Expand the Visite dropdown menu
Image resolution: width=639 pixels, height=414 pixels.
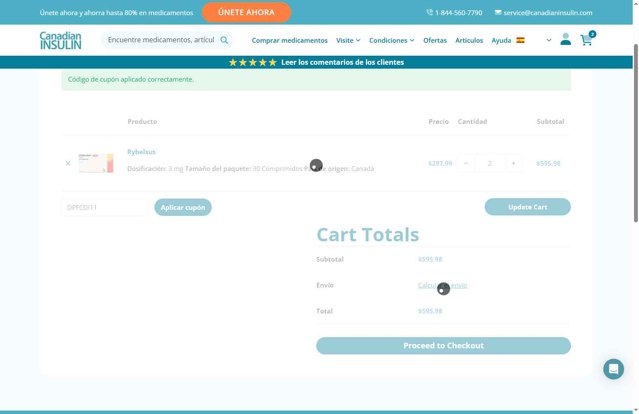pyautogui.click(x=348, y=40)
